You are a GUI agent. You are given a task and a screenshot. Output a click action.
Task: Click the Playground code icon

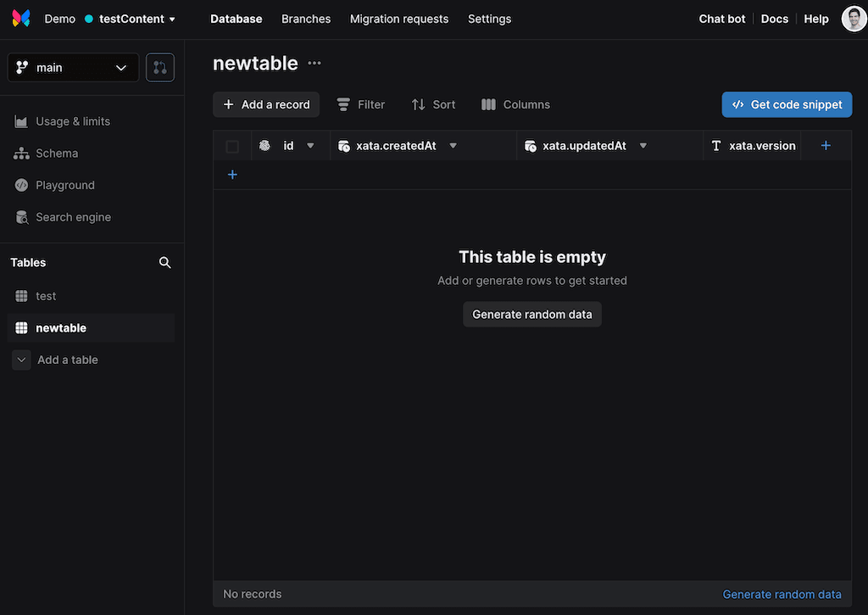[x=21, y=185]
